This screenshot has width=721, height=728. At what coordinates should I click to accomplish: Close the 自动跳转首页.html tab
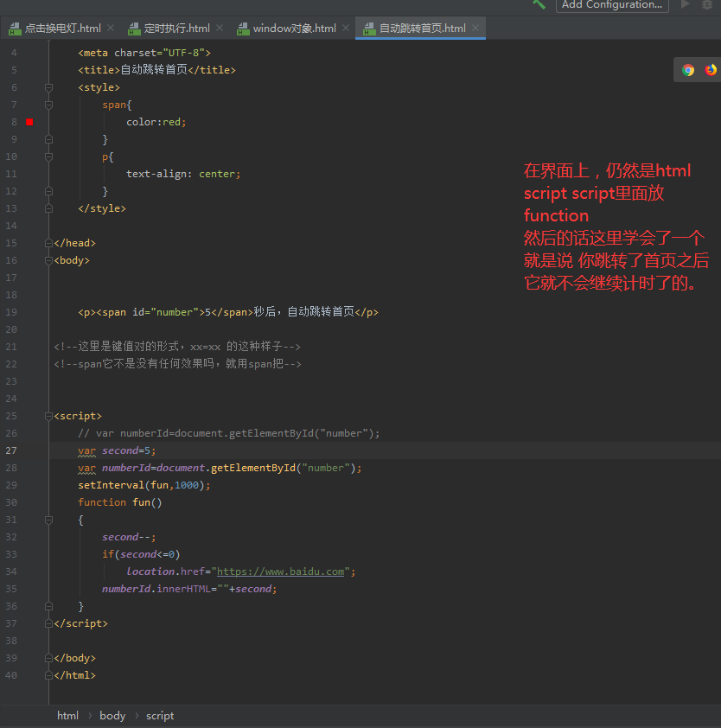475,28
